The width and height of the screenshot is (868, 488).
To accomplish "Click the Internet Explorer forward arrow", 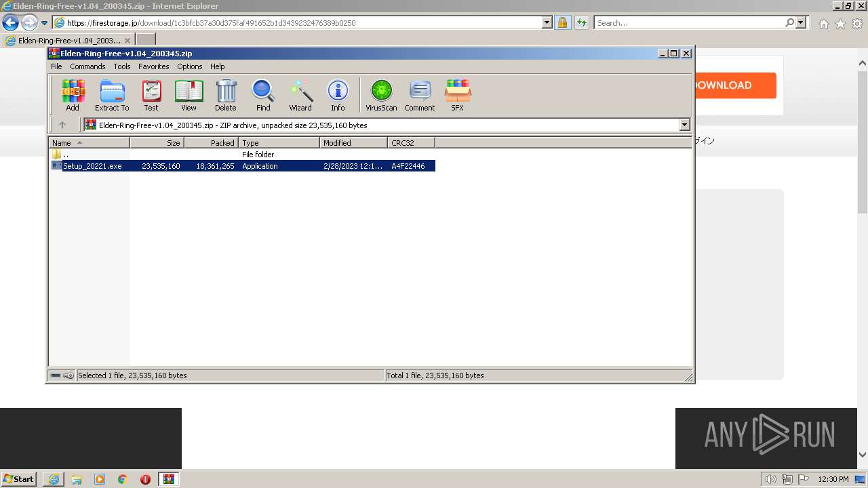I will point(28,23).
